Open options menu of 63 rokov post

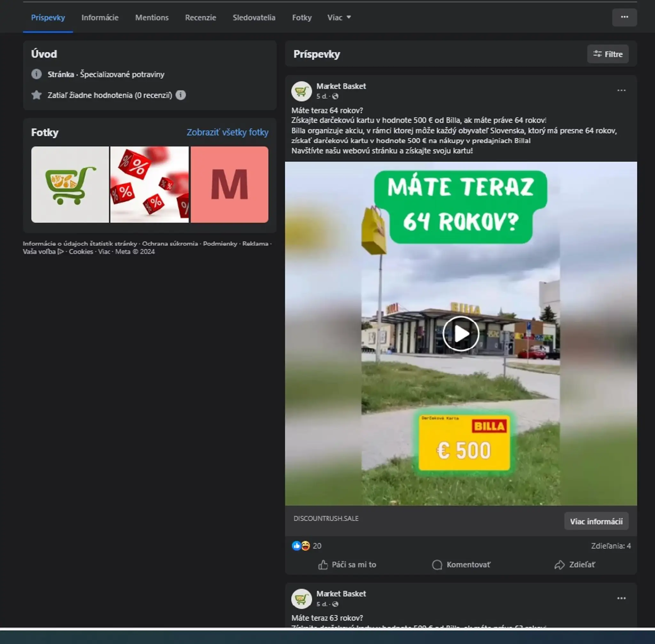pos(621,598)
